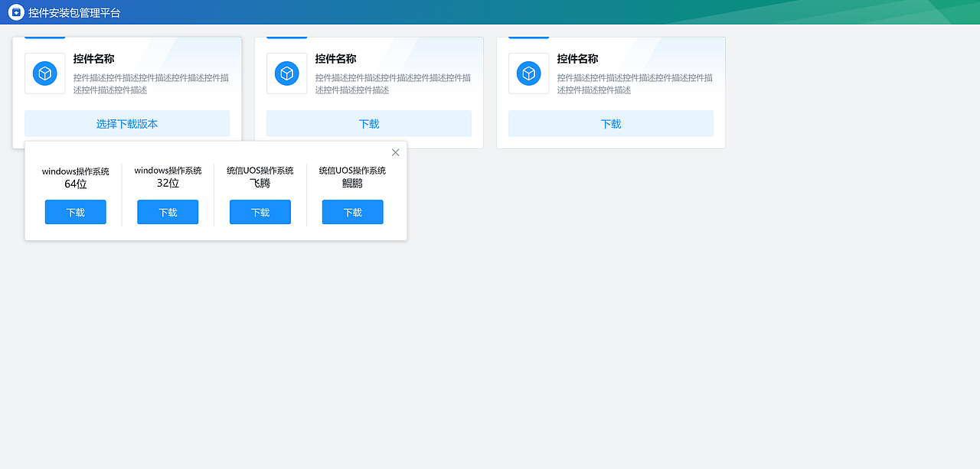
Task: Click 下载 on the third 控件名称 card
Action: (x=611, y=123)
